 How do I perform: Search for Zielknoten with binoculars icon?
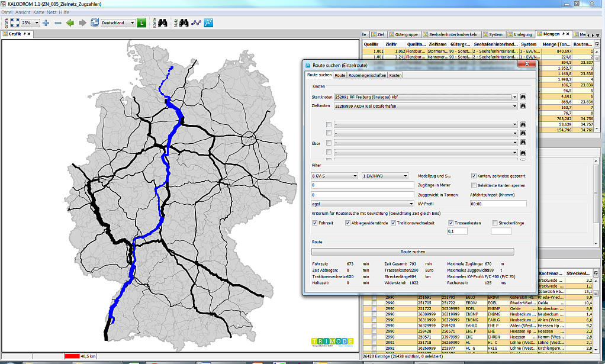tap(523, 106)
